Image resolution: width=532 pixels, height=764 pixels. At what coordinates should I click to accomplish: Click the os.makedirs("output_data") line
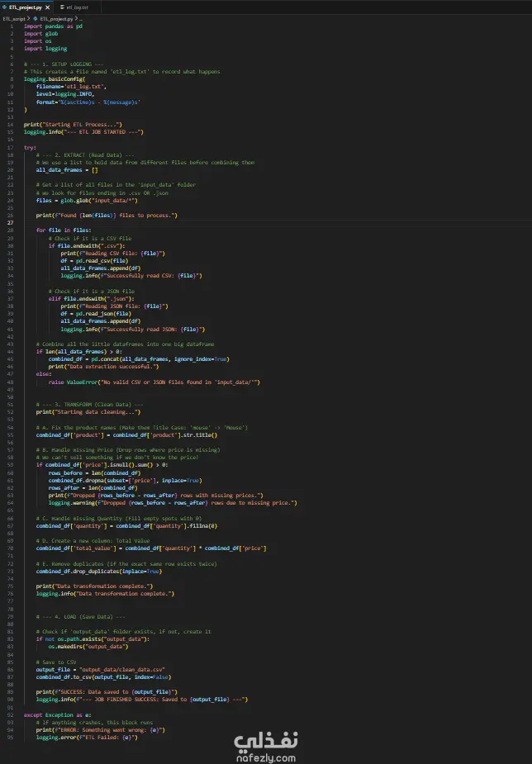[x=88, y=647]
